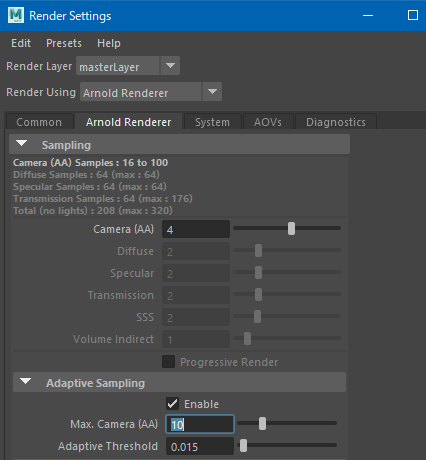Adjust the Camera (AA) slider

coord(291,229)
